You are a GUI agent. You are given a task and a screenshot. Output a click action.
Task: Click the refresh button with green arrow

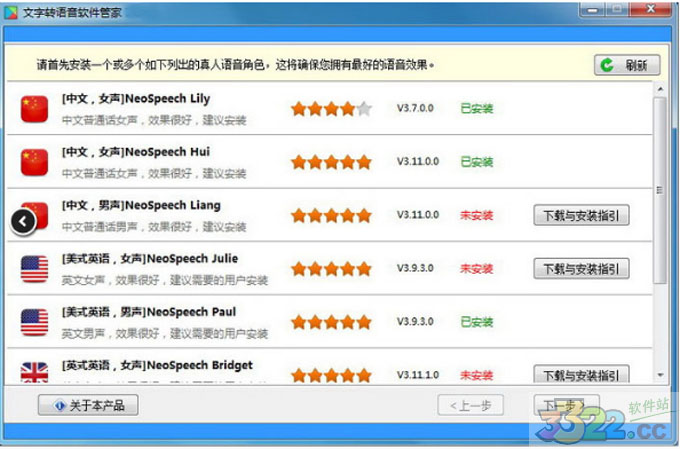627,65
